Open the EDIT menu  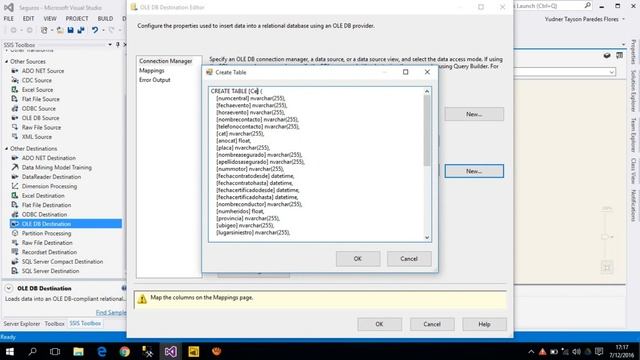pyautogui.click(x=29, y=19)
